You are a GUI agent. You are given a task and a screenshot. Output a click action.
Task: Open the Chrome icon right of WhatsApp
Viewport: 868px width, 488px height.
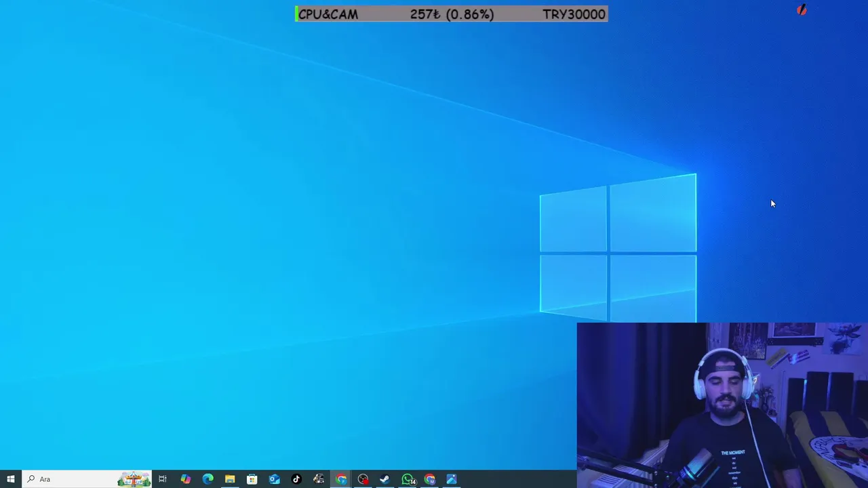pos(429,479)
